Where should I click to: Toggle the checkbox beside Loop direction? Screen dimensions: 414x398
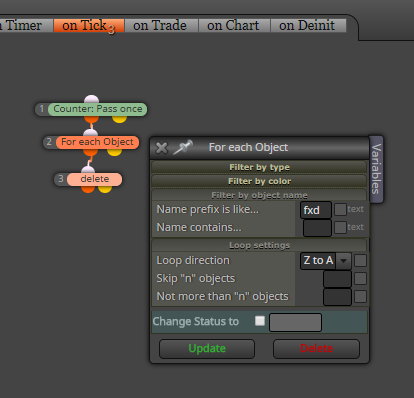[360, 261]
